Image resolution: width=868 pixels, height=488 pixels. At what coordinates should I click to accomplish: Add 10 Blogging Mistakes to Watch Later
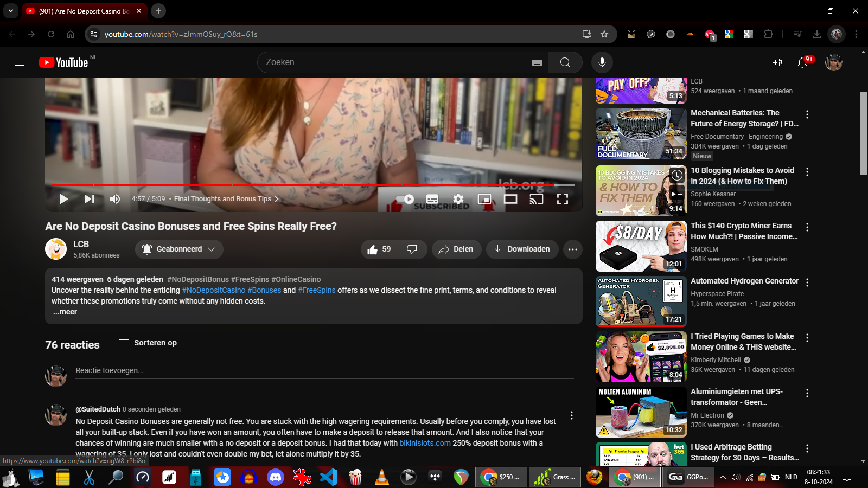point(677,175)
